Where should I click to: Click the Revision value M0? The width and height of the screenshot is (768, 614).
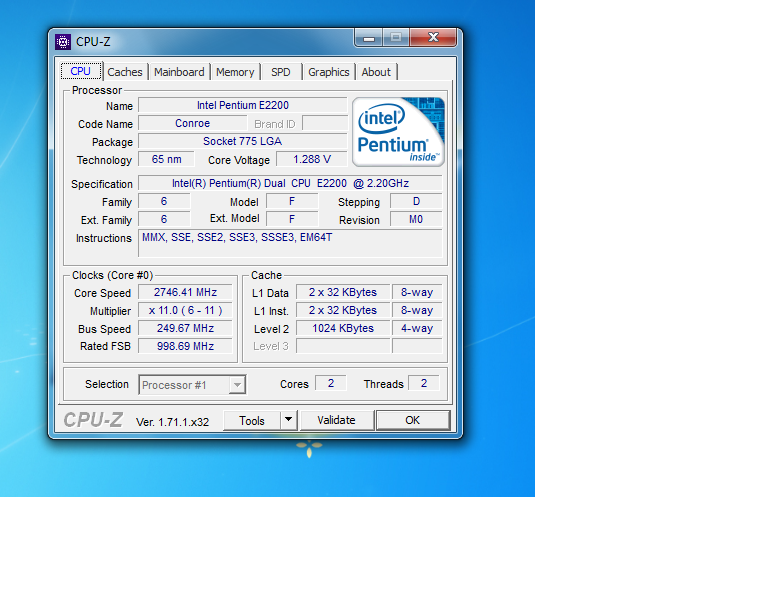coord(416,219)
